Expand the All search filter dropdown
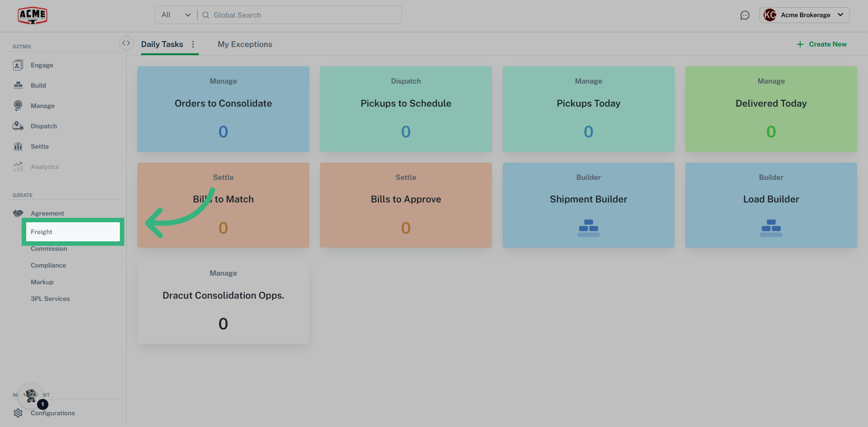The image size is (868, 427). pyautogui.click(x=176, y=15)
